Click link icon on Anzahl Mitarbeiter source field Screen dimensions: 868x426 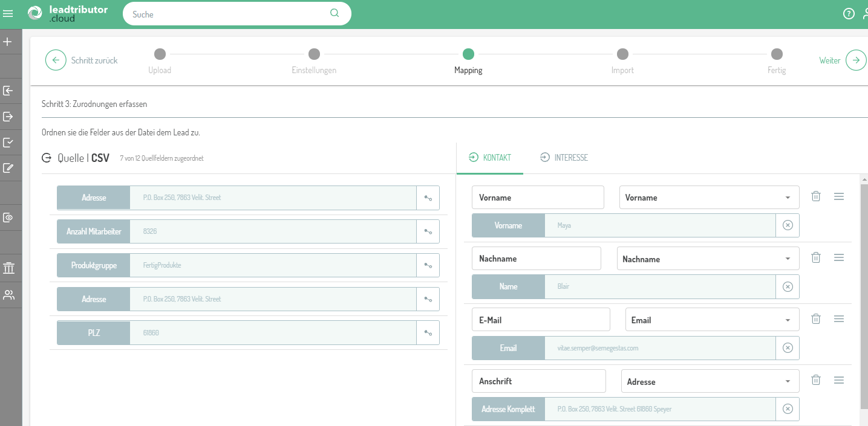(x=428, y=231)
